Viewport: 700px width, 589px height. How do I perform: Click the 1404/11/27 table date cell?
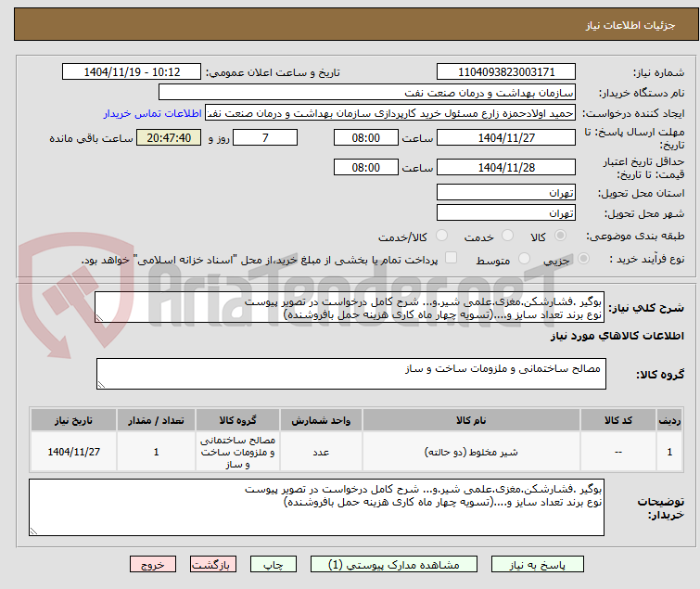tap(73, 452)
